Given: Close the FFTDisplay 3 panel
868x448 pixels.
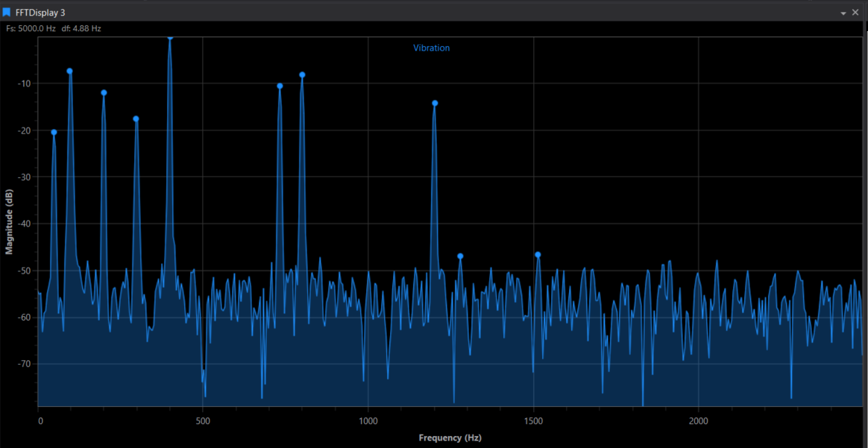Looking at the screenshot, I should pyautogui.click(x=856, y=12).
